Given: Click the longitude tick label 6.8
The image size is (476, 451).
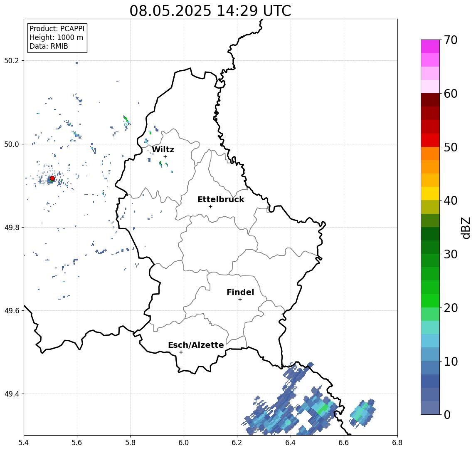Looking at the screenshot, I should (x=397, y=443).
